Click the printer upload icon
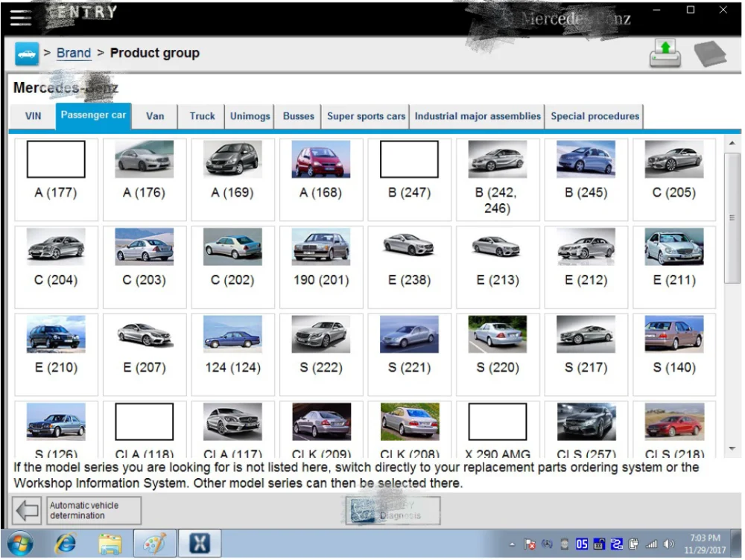This screenshot has width=745, height=560. point(665,54)
